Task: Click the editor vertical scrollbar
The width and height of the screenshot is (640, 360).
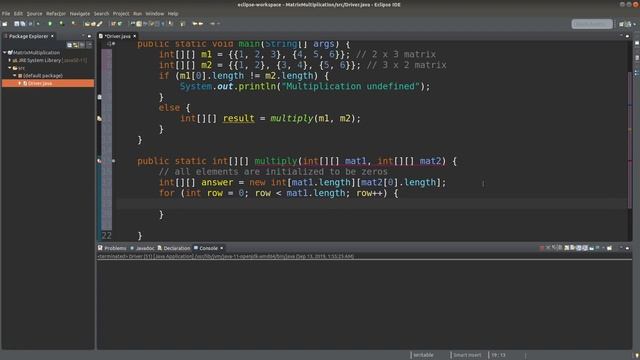Action: tap(630, 141)
